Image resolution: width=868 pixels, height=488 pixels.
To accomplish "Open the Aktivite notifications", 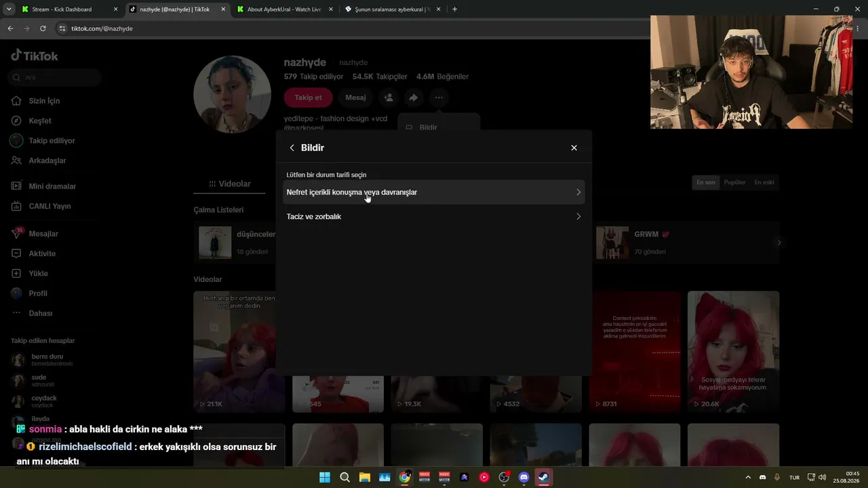I will tap(42, 253).
